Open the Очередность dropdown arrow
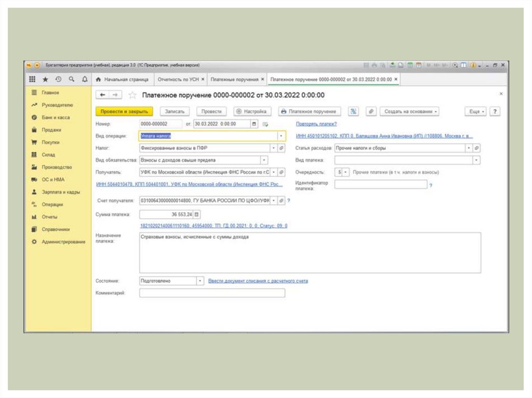Screen dimensions: 532x398 [347, 172]
